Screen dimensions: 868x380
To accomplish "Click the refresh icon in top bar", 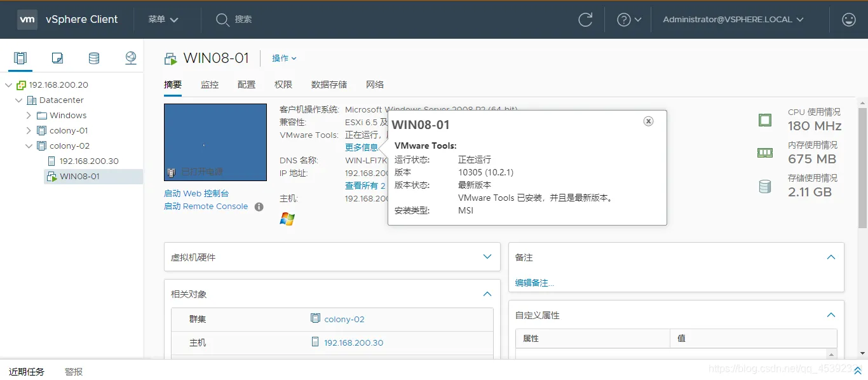I will (x=585, y=20).
